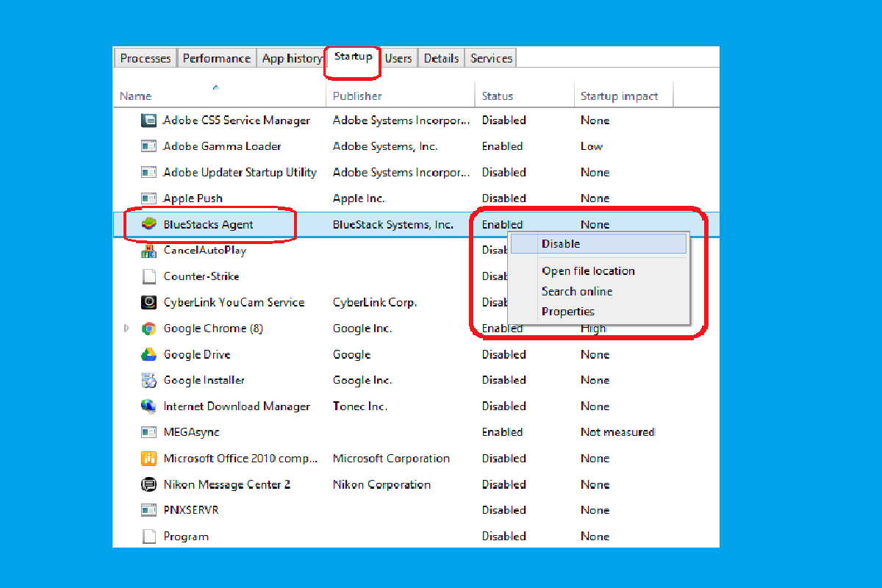Switch to the Performance tab
This screenshot has width=882, height=588.
coord(217,59)
